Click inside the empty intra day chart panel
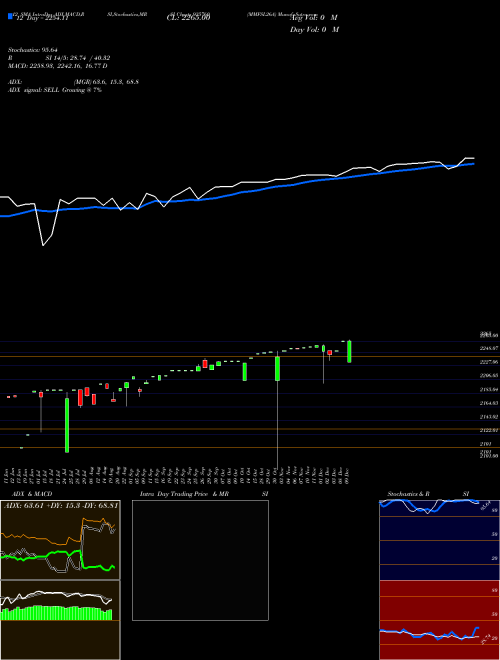The image size is (500, 660). coord(200,560)
